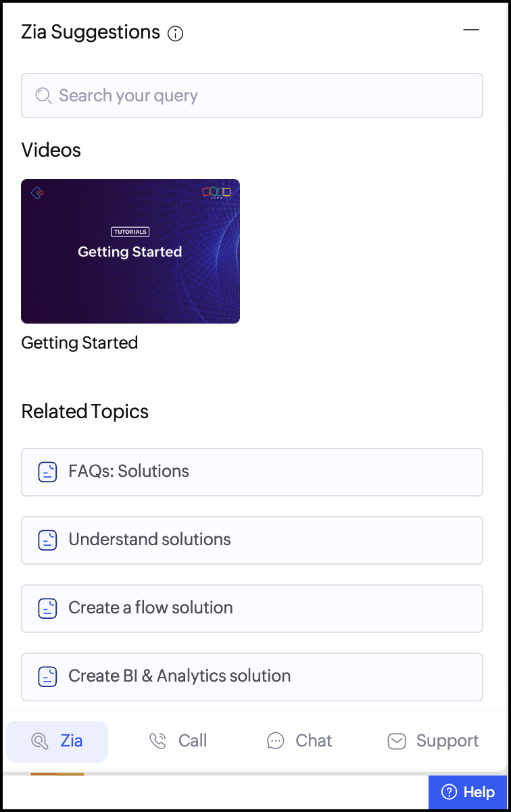The image size is (511, 812).
Task: Open Create BI & Analytics solution topic
Action: tap(251, 676)
